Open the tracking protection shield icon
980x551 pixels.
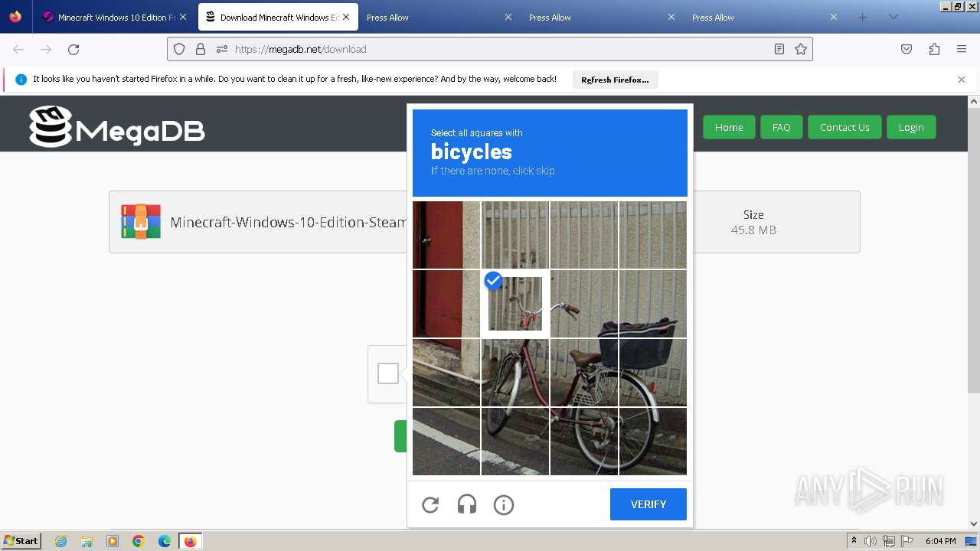click(x=179, y=49)
